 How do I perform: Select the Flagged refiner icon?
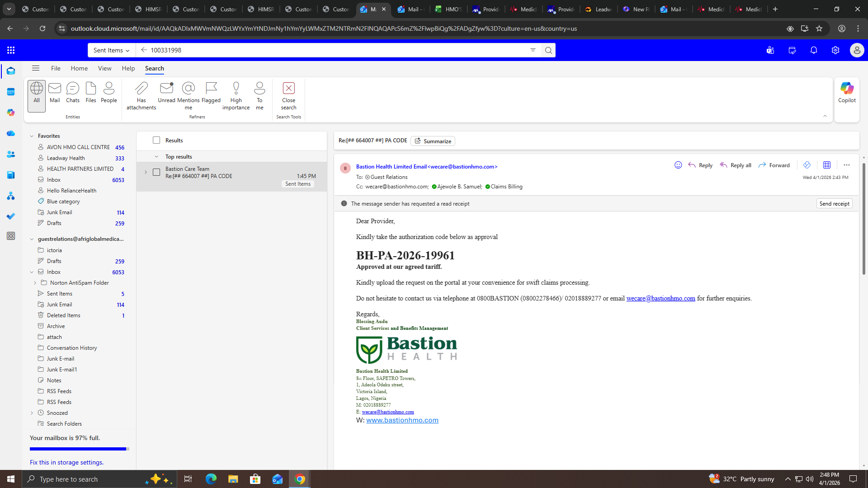pos(211,88)
